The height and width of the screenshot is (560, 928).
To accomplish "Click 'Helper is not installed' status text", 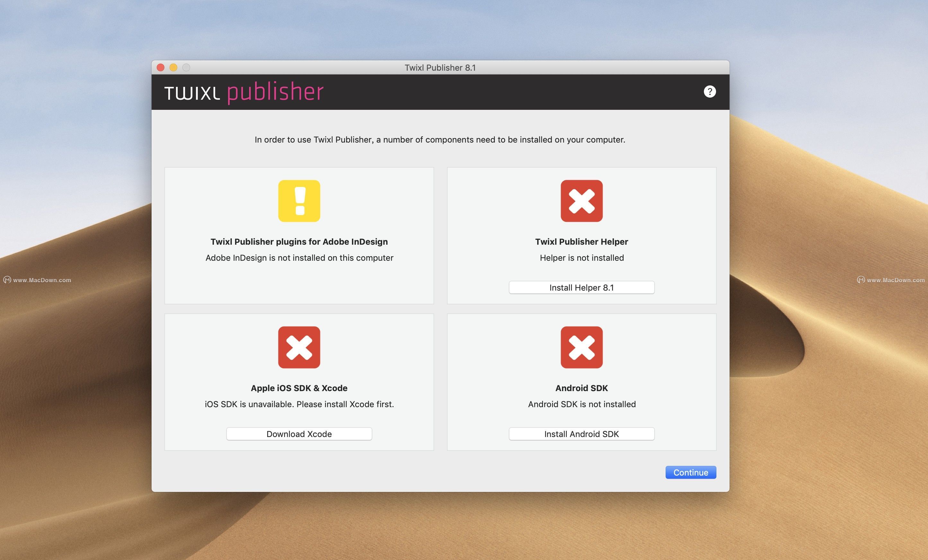I will pos(582,258).
